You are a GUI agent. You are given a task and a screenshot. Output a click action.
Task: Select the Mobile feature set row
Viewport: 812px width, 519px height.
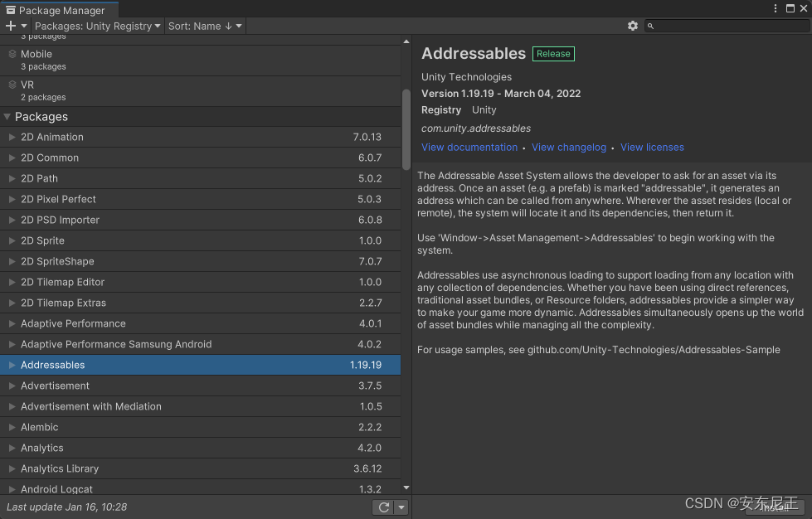pos(201,61)
